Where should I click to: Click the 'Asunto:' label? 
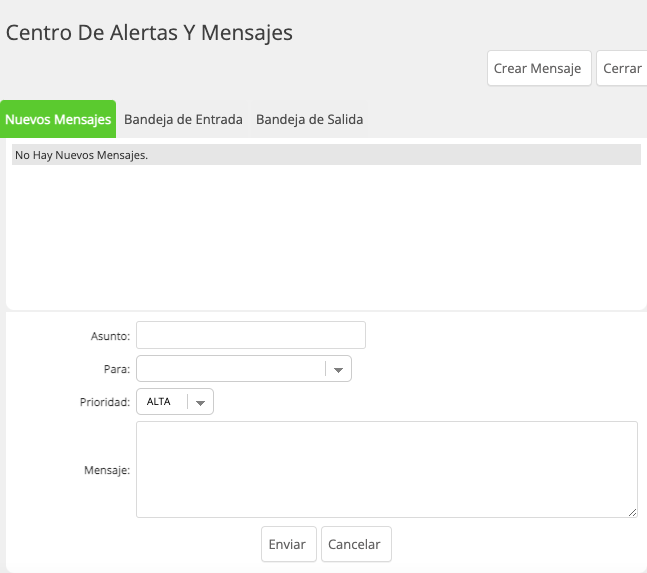coord(110,336)
